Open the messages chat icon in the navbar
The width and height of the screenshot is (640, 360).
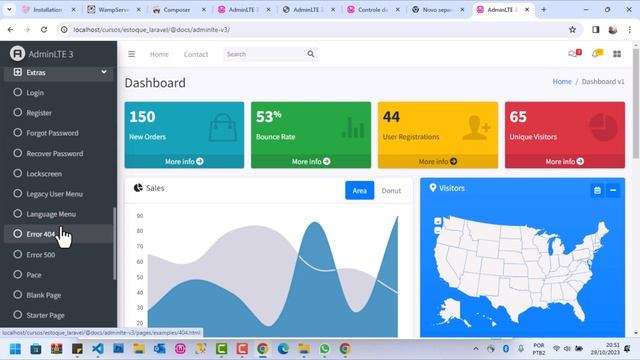point(574,53)
